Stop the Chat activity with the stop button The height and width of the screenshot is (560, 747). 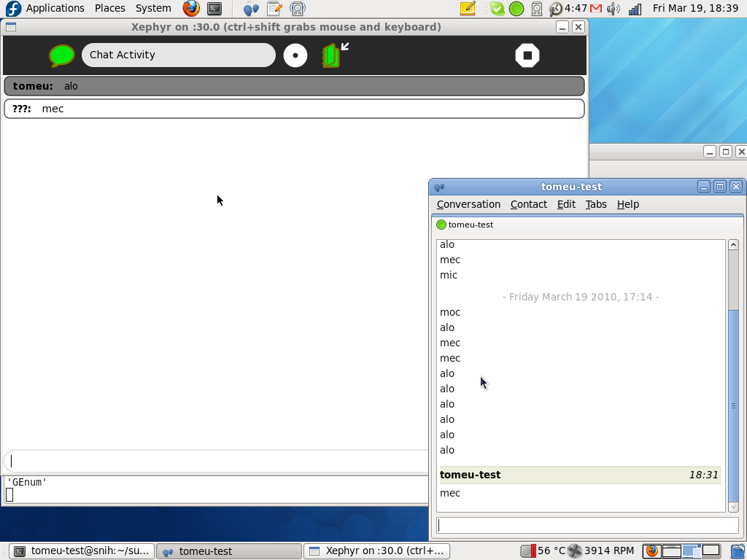tap(527, 55)
